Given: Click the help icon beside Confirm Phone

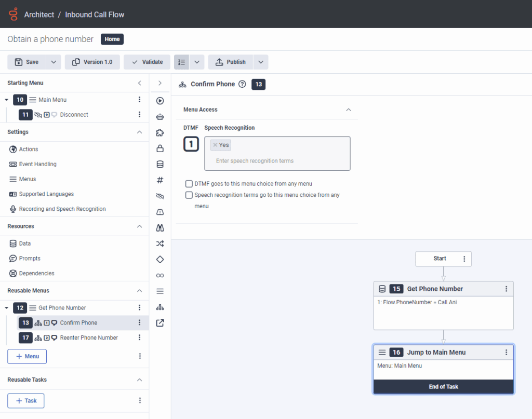Looking at the screenshot, I should [x=242, y=84].
